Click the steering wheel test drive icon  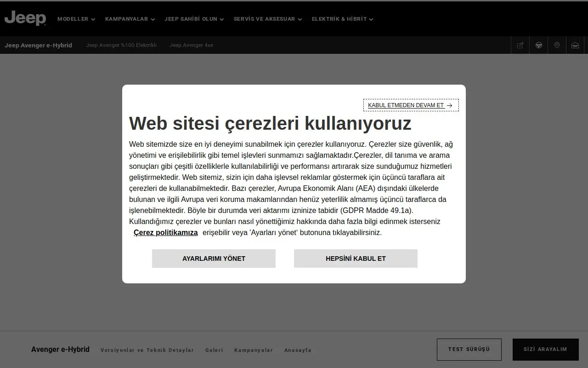[538, 45]
